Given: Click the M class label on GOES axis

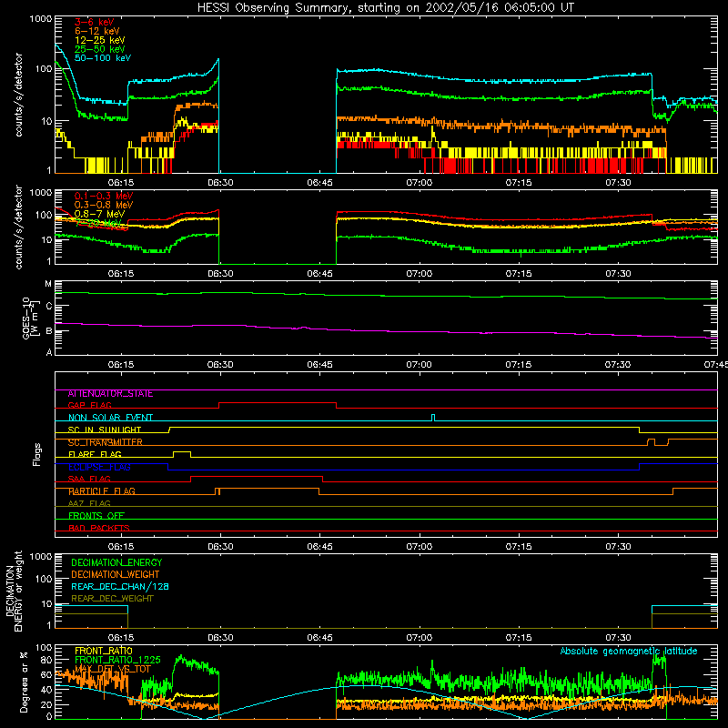Looking at the screenshot, I should (48, 284).
